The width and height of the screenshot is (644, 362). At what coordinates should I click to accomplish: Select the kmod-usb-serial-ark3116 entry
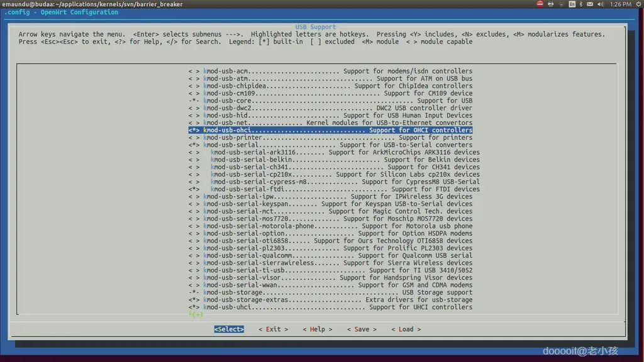pos(334,153)
